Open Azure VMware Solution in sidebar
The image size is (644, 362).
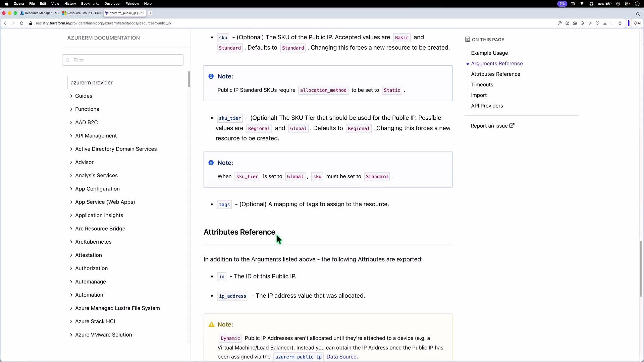point(103,335)
